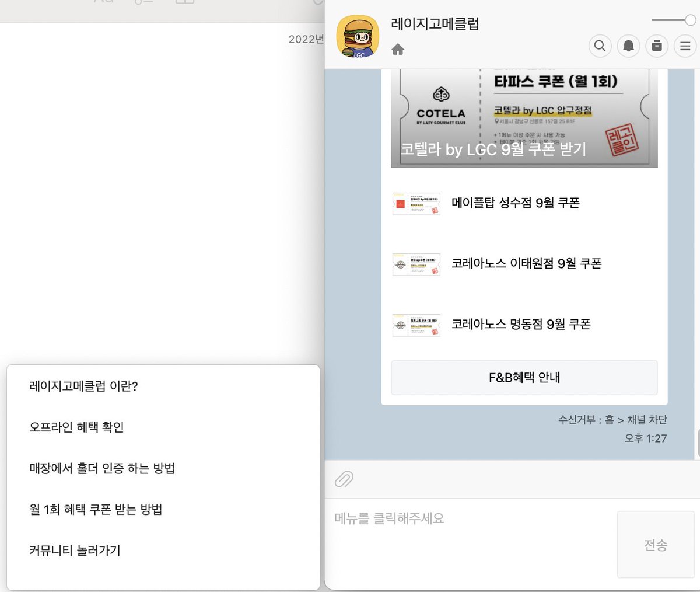Click the 메이플탑 coupon thumbnail image

click(x=416, y=204)
